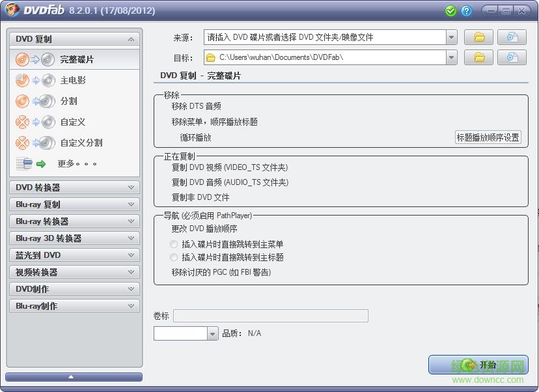The width and height of the screenshot is (539, 392).
Task: Open the target folder browse icon
Action: (x=479, y=57)
